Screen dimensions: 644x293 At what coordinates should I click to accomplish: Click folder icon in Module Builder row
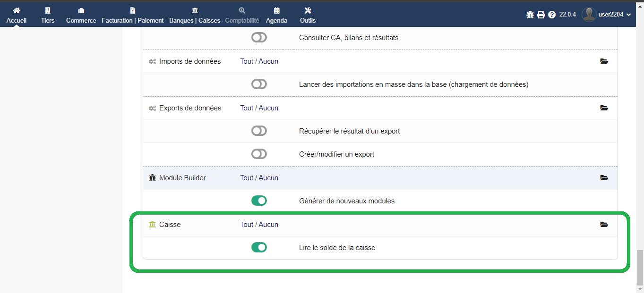[604, 178]
